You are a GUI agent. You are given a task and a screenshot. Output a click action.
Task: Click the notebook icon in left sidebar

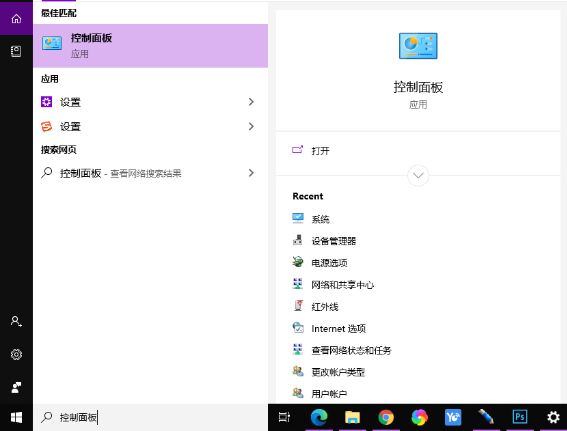[16, 51]
